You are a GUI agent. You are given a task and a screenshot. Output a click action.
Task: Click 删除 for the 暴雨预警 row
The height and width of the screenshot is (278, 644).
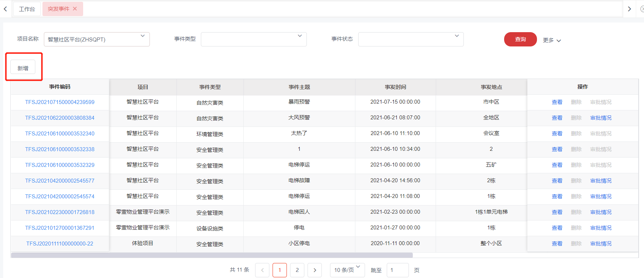coord(576,102)
